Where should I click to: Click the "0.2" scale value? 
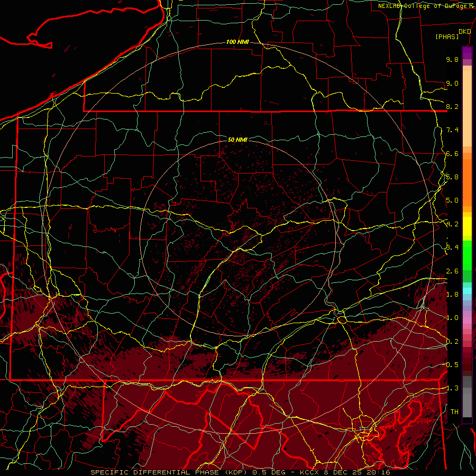click(x=453, y=342)
